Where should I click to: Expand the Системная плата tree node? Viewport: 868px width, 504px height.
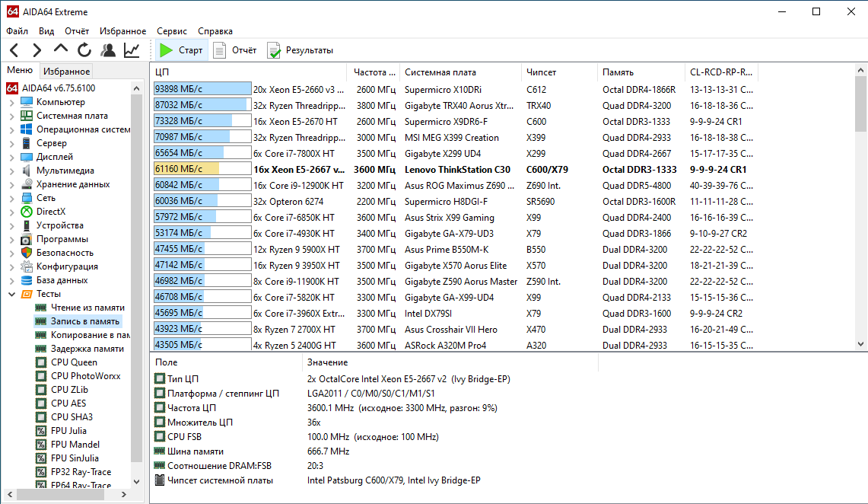click(11, 116)
